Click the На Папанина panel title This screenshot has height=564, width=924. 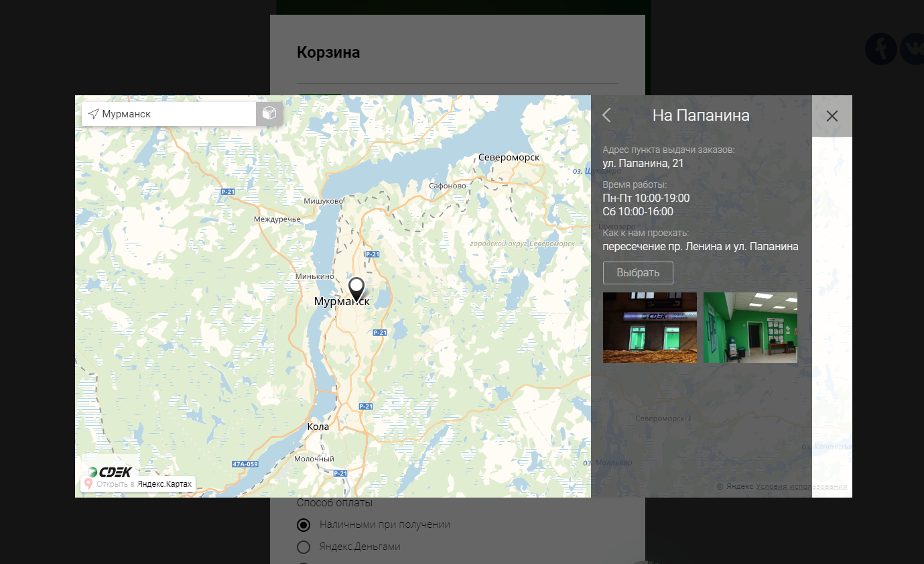point(701,115)
